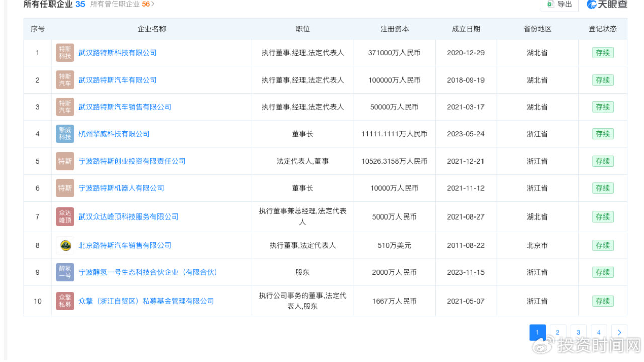Click date cell 2023-11-15
Viewport: 644px width, 362px height.
pos(466,272)
